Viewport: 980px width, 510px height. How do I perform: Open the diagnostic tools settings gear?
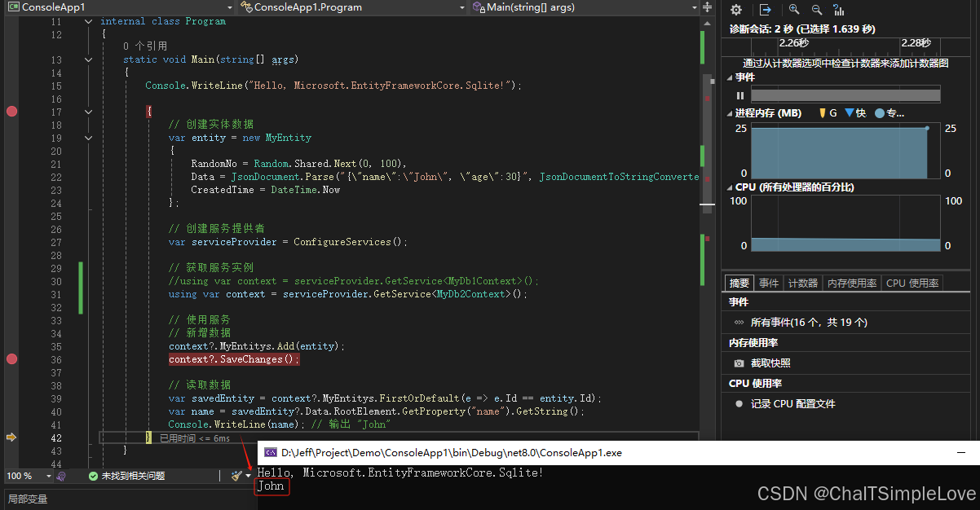[736, 9]
